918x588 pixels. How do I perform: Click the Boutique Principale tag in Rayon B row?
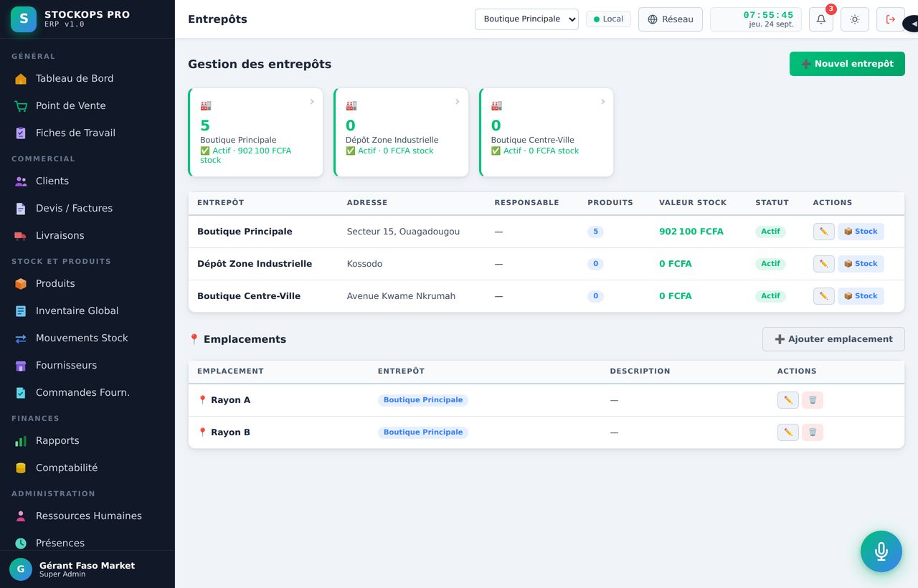(x=423, y=432)
